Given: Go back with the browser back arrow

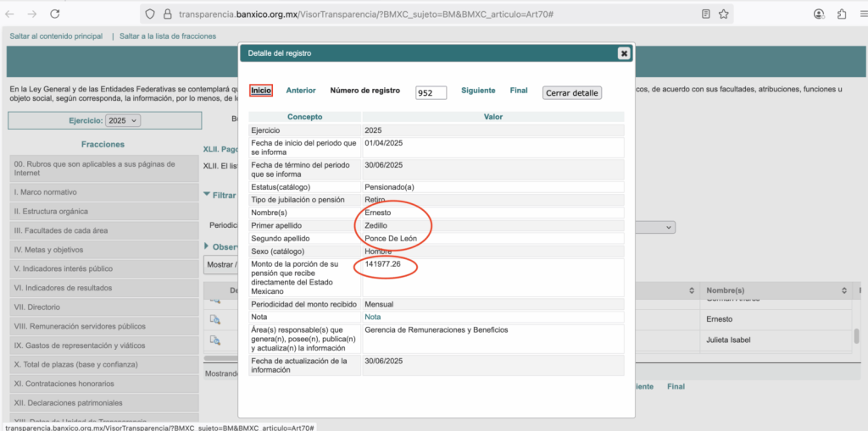Looking at the screenshot, I should click(10, 14).
